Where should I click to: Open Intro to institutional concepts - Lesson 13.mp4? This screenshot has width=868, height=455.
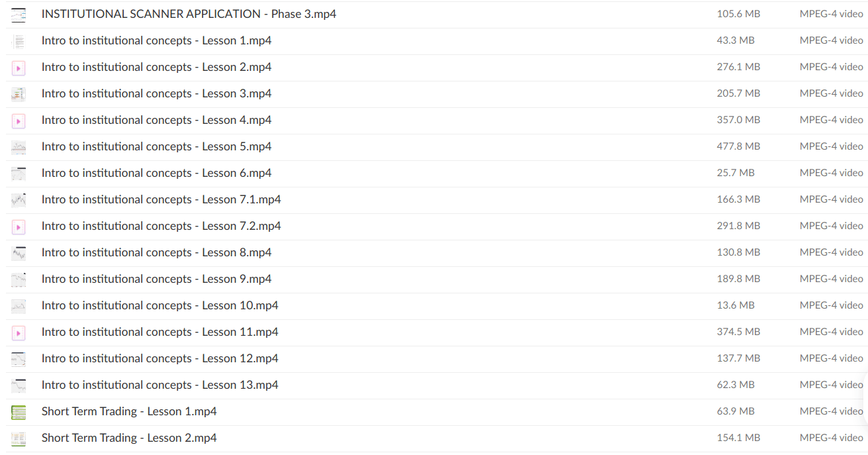(160, 385)
